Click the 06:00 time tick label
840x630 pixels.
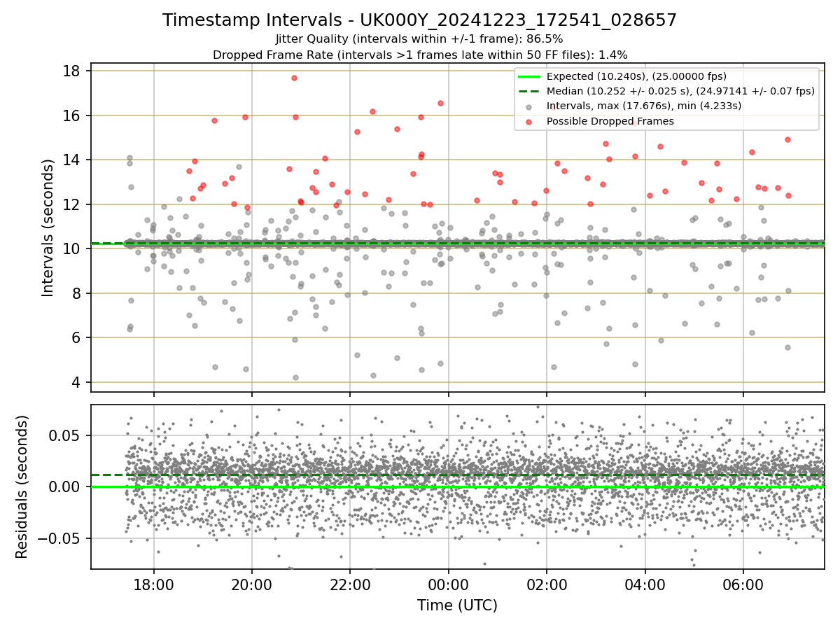tap(743, 585)
